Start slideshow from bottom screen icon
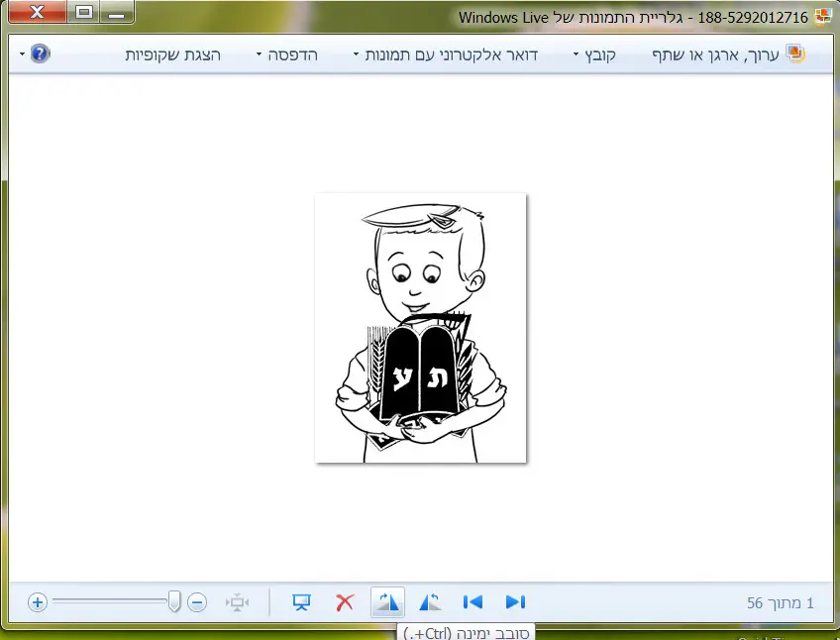This screenshot has height=640, width=840. click(302, 601)
